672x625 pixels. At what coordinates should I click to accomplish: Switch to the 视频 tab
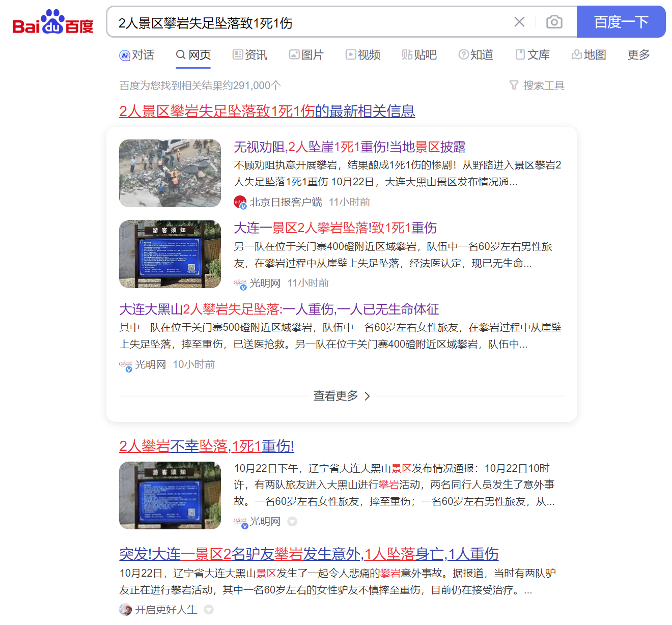tap(363, 55)
